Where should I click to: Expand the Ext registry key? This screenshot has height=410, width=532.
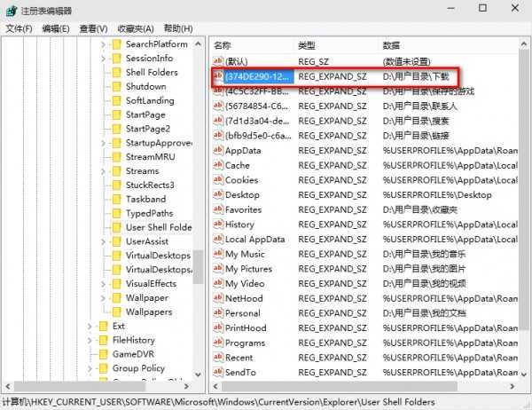pyautogui.click(x=90, y=327)
